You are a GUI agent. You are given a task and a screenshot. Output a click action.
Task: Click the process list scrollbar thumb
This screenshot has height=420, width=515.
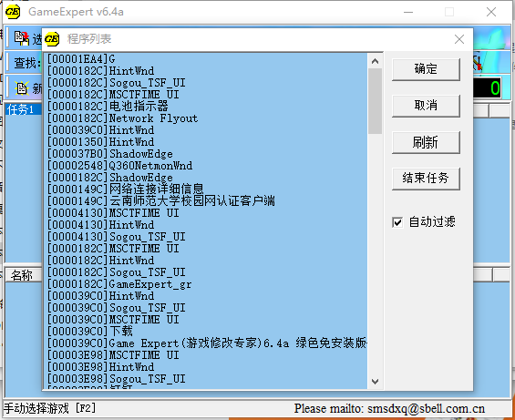pyautogui.click(x=375, y=101)
